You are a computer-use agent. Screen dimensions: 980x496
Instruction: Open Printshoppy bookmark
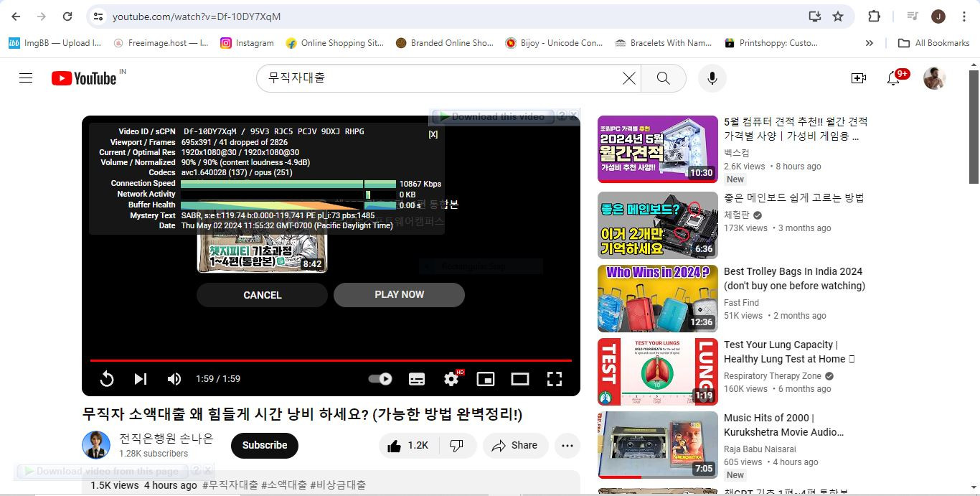pyautogui.click(x=771, y=43)
